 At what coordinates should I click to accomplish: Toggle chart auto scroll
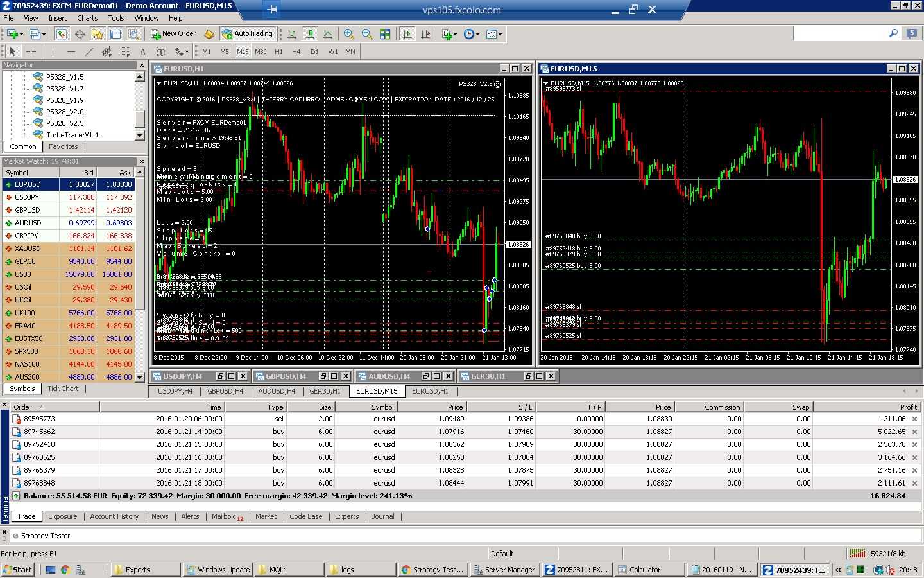(407, 34)
